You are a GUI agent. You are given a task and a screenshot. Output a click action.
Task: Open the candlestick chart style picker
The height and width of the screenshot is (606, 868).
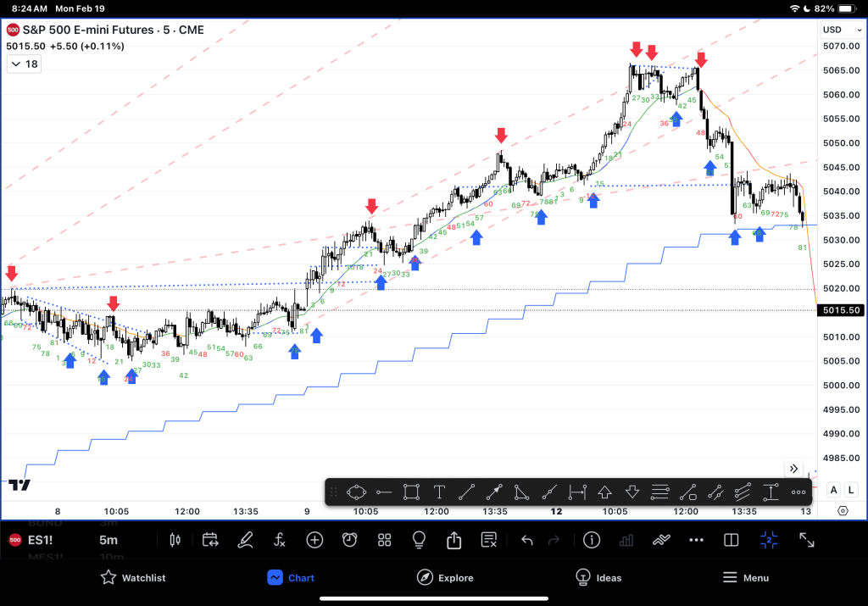click(175, 540)
